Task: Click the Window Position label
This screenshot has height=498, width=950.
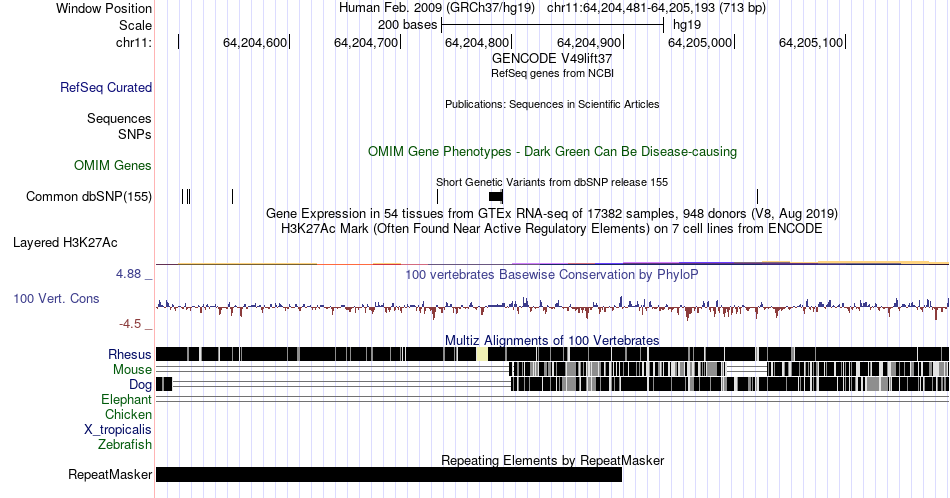Action: 104,8
